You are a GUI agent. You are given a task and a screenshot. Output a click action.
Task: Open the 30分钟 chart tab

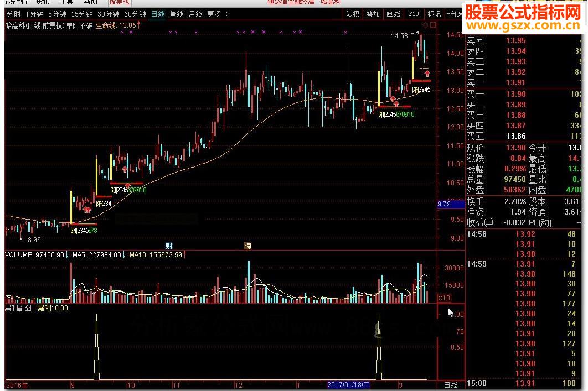tap(109, 14)
